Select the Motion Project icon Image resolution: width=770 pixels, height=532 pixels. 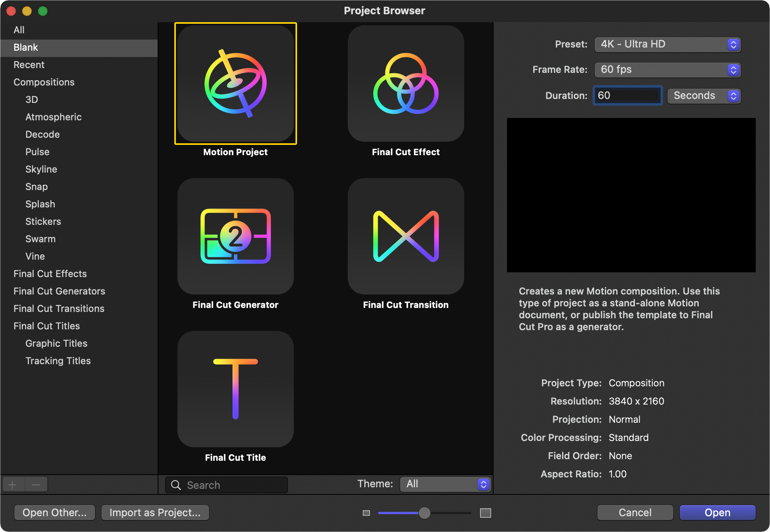coord(236,84)
